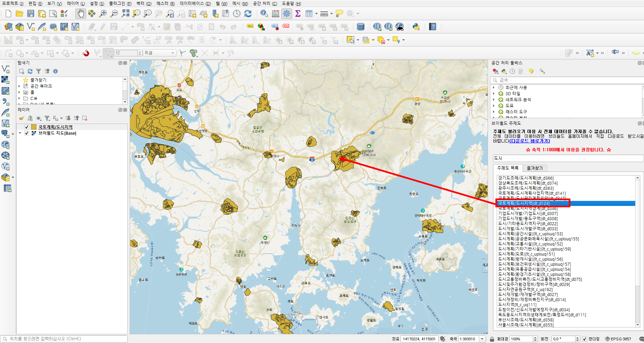
Task: Expand the 홈 folder in Browser
Action: pyautogui.click(x=19, y=92)
